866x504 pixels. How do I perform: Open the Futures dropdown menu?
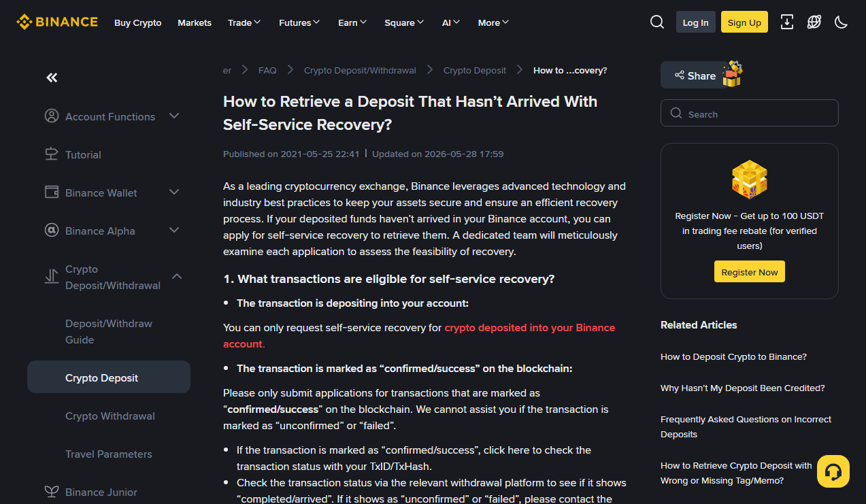click(x=299, y=22)
